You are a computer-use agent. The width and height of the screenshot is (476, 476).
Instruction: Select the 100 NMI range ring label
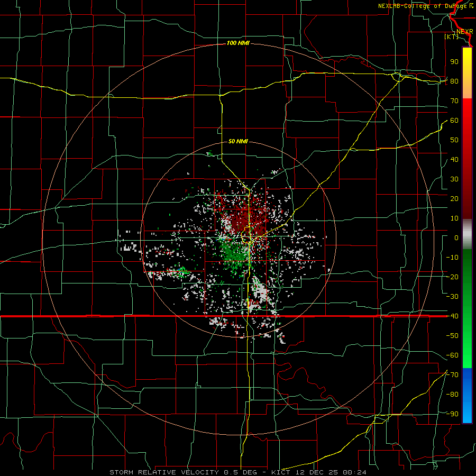click(x=238, y=43)
